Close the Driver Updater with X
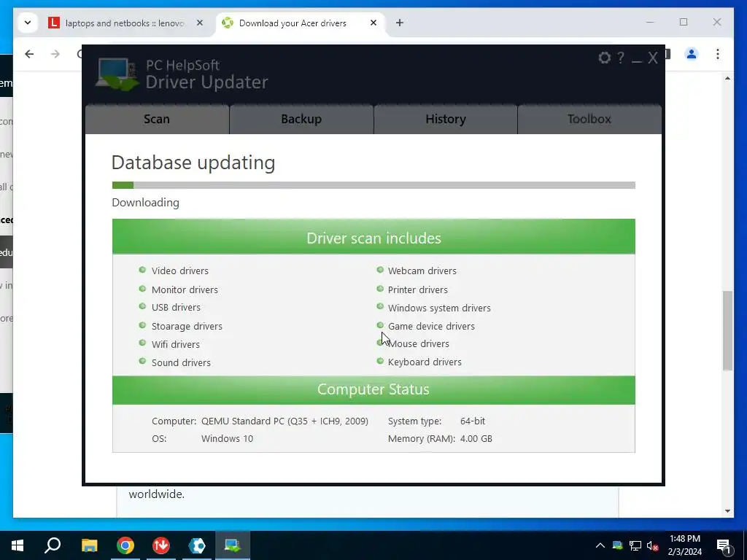 pos(653,58)
